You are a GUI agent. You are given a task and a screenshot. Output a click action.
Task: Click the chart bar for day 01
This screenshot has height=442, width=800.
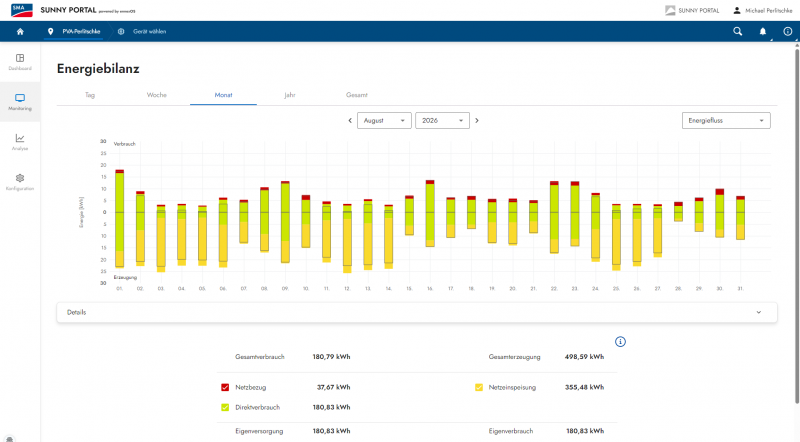click(120, 218)
